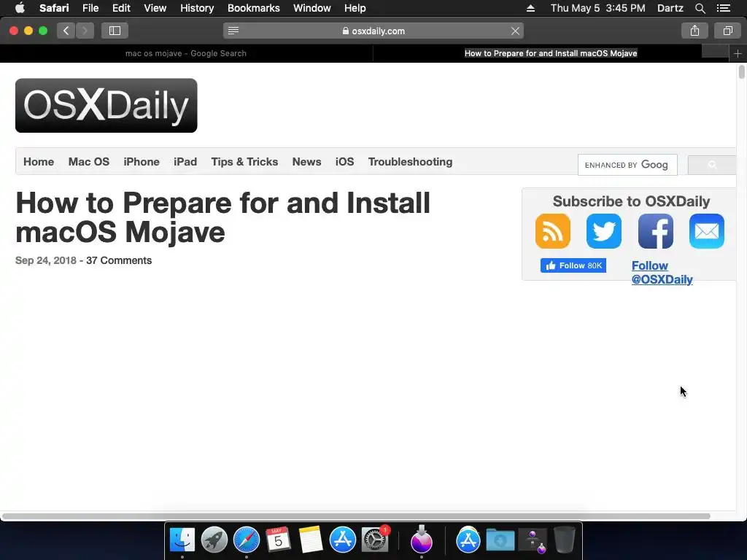Open Launchpad rocket in Dock
Viewport: 747px width, 560px height.
(x=214, y=540)
